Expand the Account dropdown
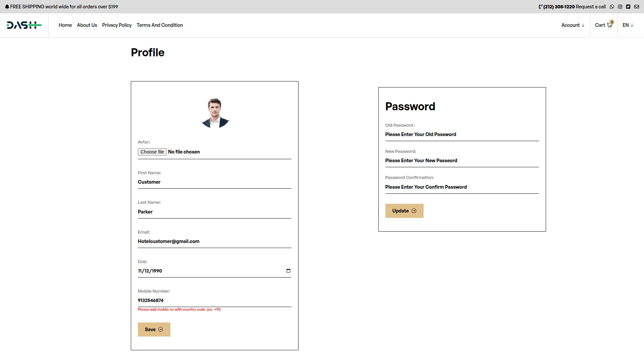 573,25
